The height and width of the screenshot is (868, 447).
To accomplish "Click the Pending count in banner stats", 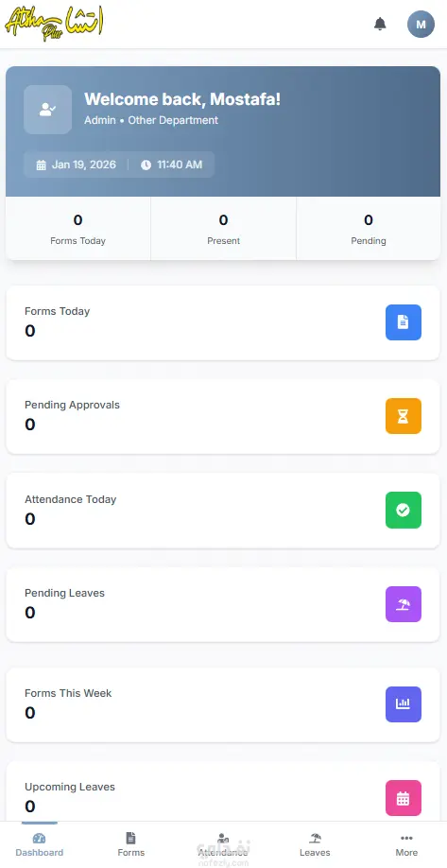I will click(369, 229).
